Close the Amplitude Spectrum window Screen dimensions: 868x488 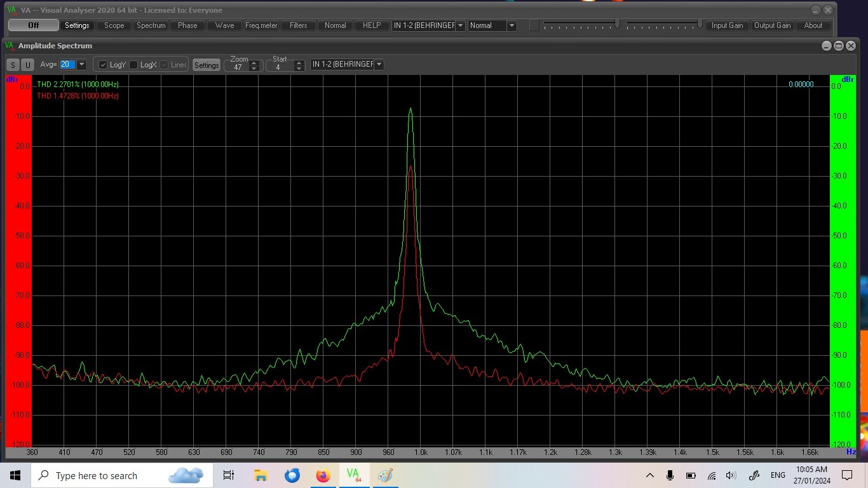(851, 46)
